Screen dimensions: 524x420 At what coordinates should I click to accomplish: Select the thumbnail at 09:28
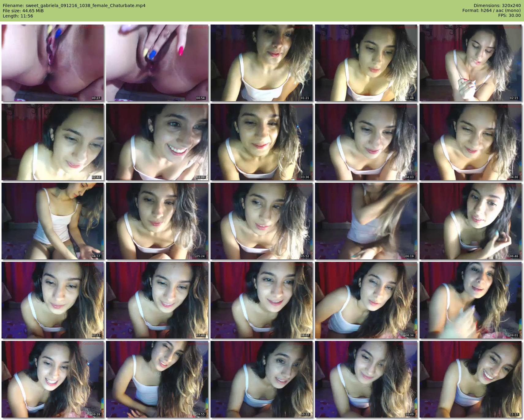[x=52, y=379]
